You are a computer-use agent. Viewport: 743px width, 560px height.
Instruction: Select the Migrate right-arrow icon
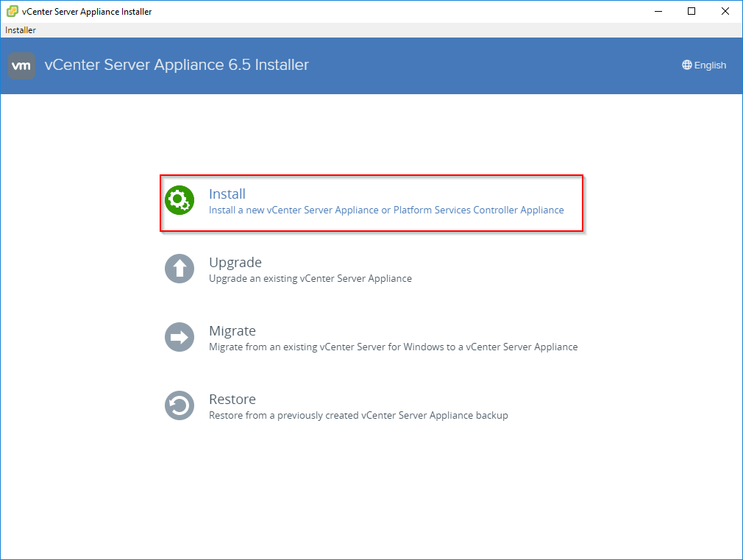[179, 336]
